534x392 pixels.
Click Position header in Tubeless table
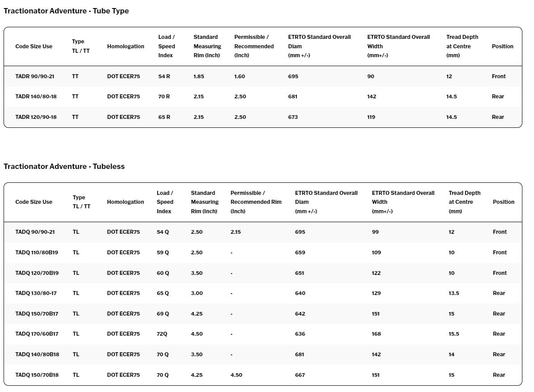point(503,202)
